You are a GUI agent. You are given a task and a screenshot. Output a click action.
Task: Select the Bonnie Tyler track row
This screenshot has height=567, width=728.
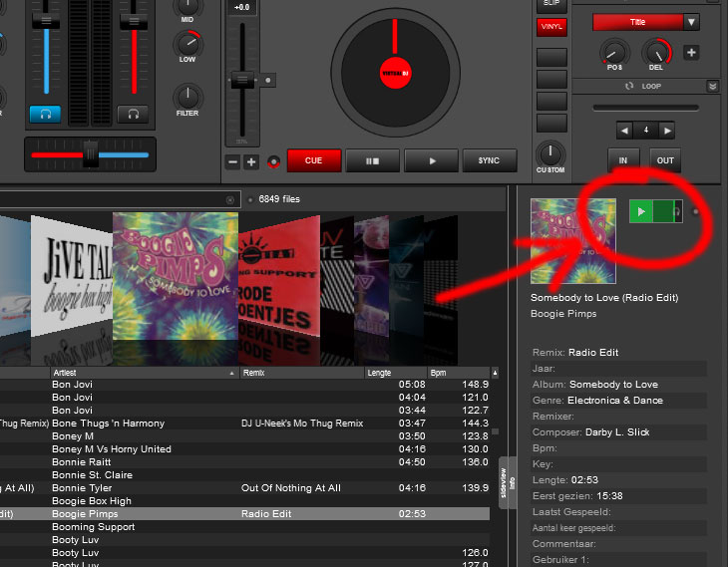click(x=244, y=488)
